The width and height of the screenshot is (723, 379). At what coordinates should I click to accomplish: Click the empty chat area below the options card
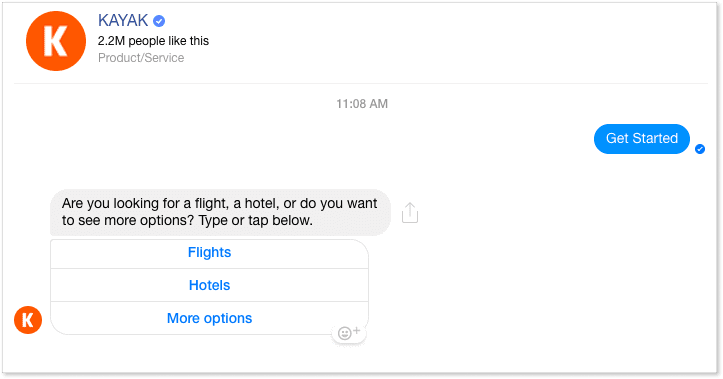click(361, 355)
